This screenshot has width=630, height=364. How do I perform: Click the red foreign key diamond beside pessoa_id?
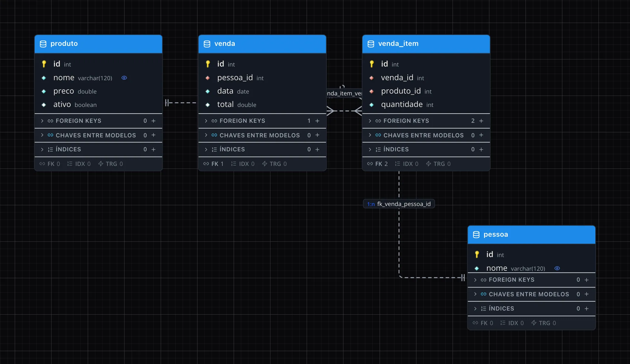pos(208,78)
